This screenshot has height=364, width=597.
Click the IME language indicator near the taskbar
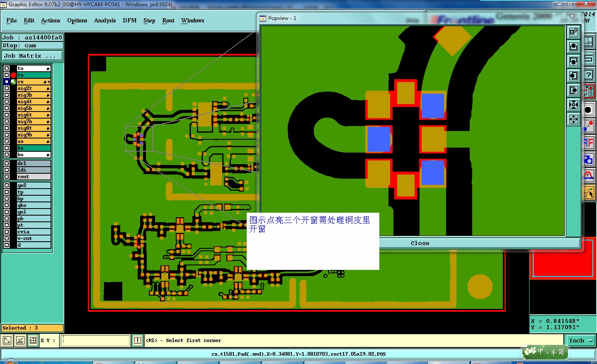tap(545, 352)
